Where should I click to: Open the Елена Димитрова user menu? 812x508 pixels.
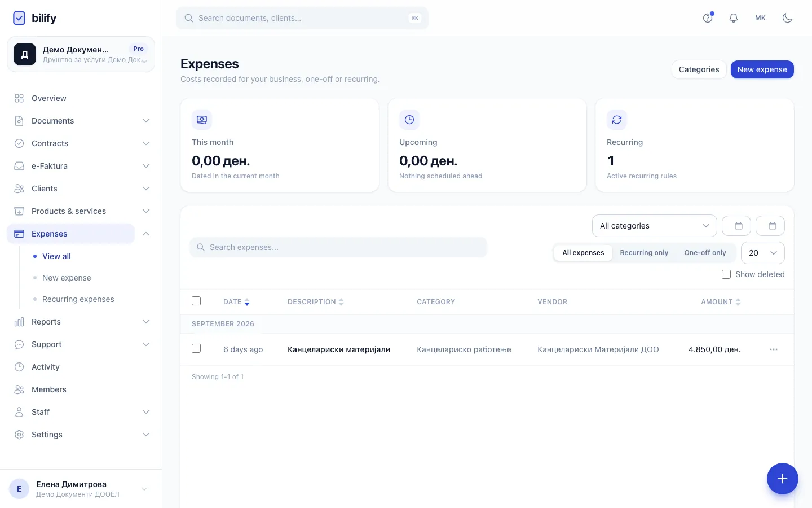(81, 489)
